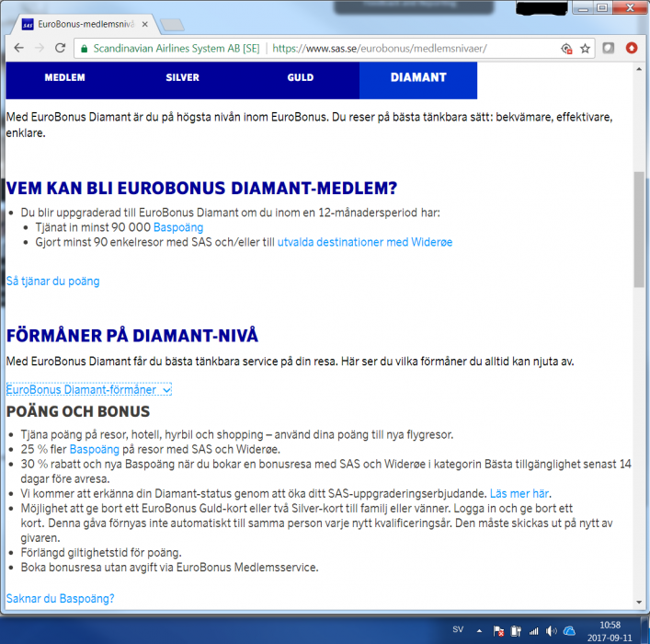Show hidden tray icons arrow
The height and width of the screenshot is (644, 650).
point(481,631)
